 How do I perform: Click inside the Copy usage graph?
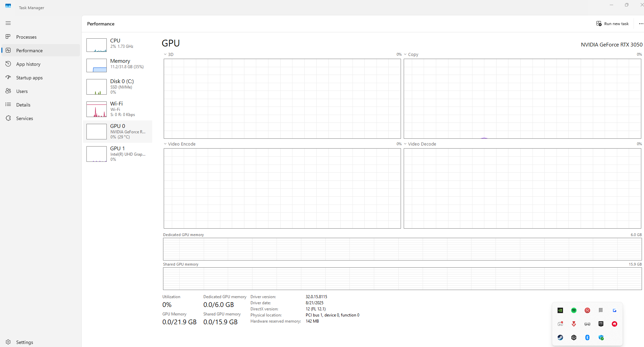tap(522, 99)
